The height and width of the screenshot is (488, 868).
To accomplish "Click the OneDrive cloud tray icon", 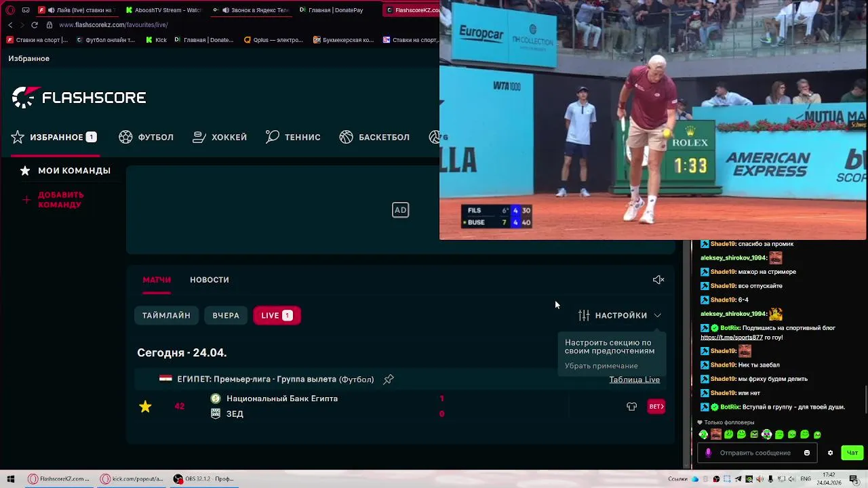I will [x=694, y=479].
